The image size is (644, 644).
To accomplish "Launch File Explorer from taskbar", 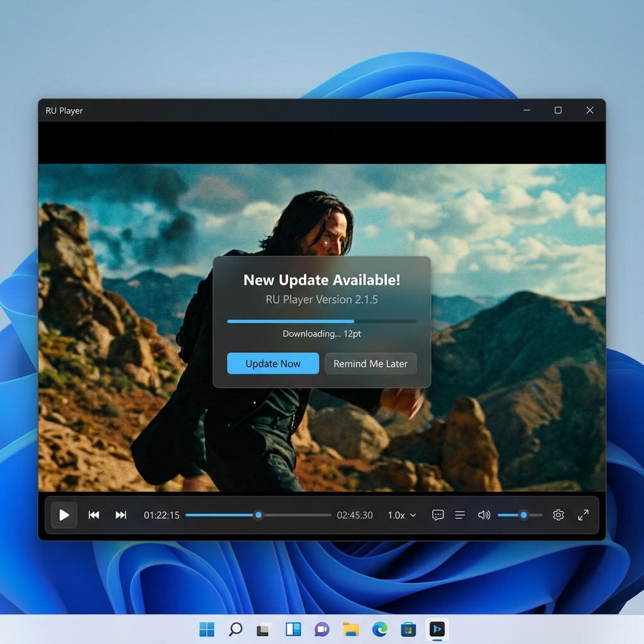I will tap(351, 629).
